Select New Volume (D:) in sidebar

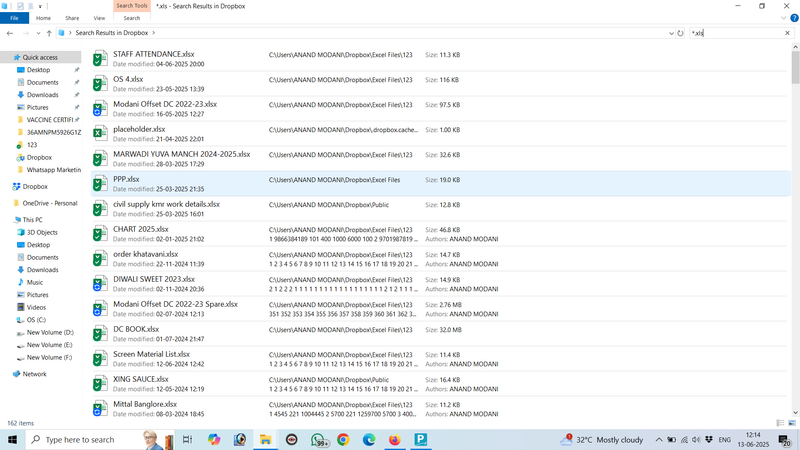click(50, 332)
